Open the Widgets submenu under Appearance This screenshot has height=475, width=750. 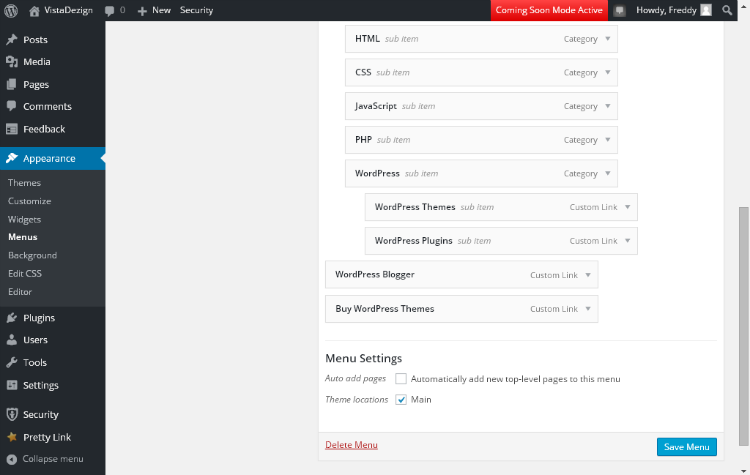[x=24, y=219]
